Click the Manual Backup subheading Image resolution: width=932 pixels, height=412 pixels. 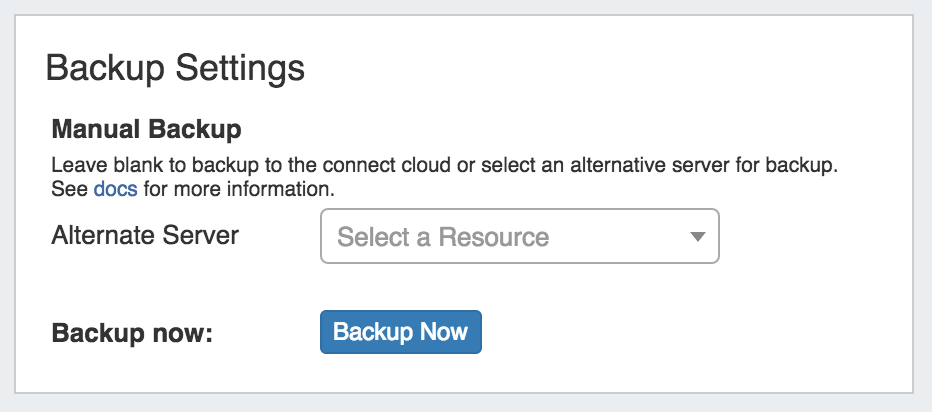146,129
